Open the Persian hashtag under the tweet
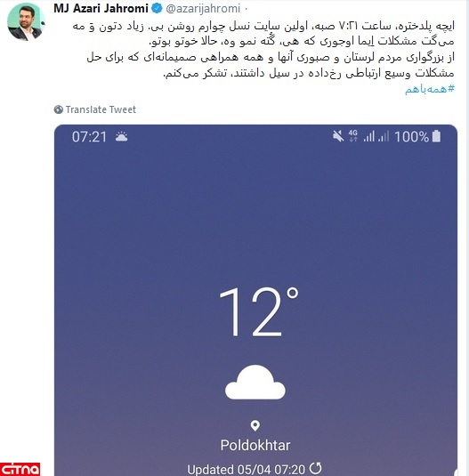The width and height of the screenshot is (469, 476). tap(430, 89)
